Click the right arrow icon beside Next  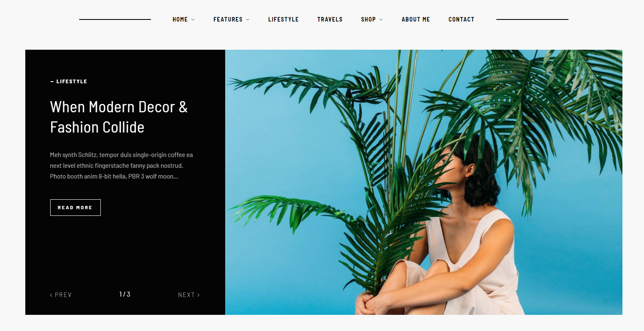(198, 295)
